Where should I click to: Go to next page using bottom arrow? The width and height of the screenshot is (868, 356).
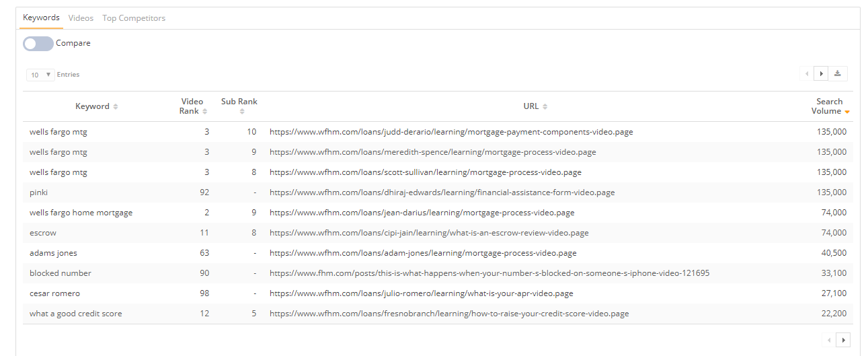tap(843, 340)
